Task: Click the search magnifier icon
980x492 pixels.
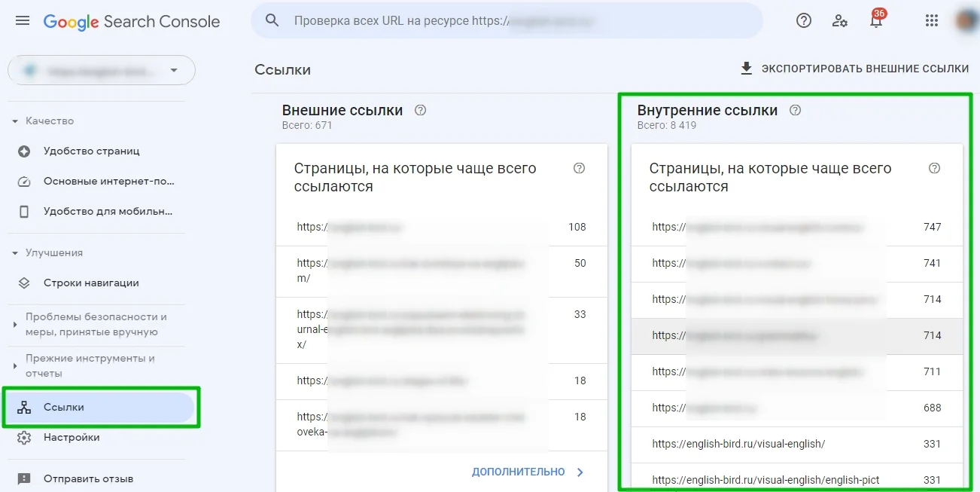Action: (x=272, y=21)
